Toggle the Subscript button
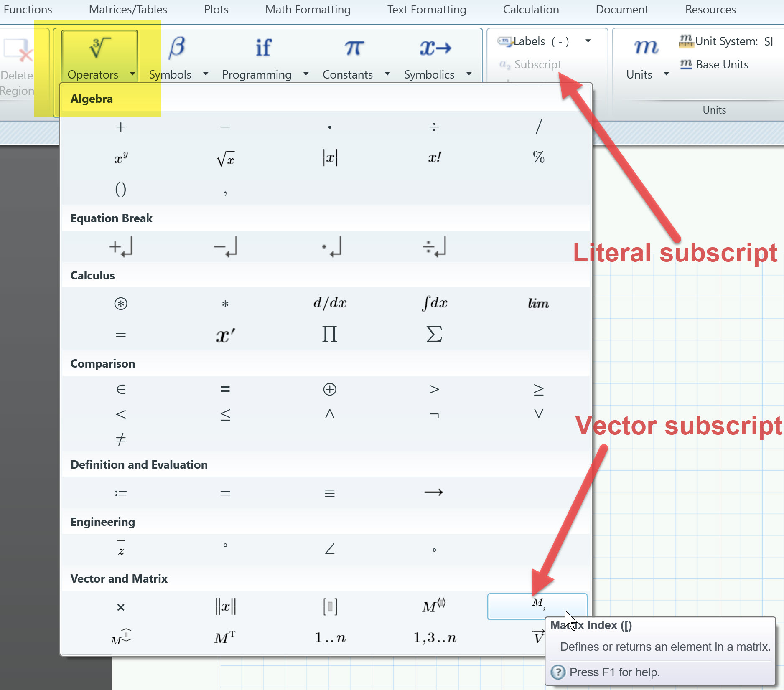This screenshot has width=784, height=690. point(530,64)
